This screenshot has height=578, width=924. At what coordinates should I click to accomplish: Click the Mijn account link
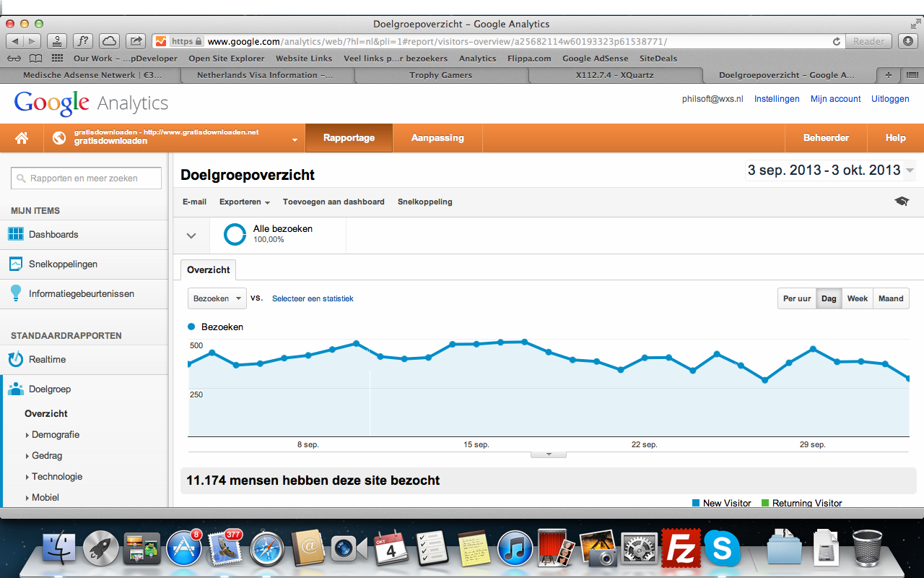click(x=836, y=99)
